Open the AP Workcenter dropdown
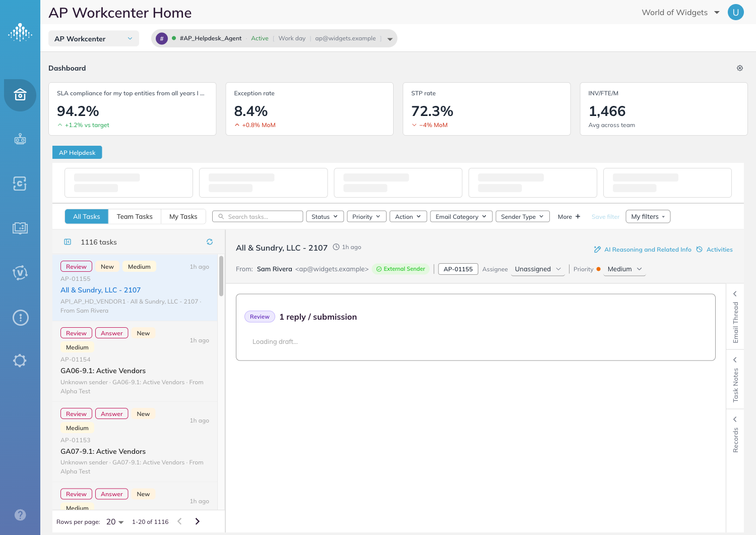This screenshot has width=756, height=535. tap(94, 39)
